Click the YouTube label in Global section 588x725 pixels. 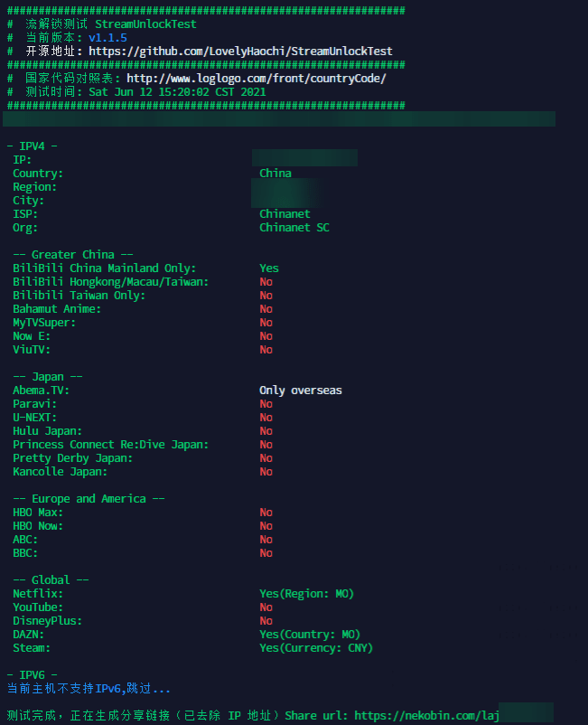coord(38,607)
